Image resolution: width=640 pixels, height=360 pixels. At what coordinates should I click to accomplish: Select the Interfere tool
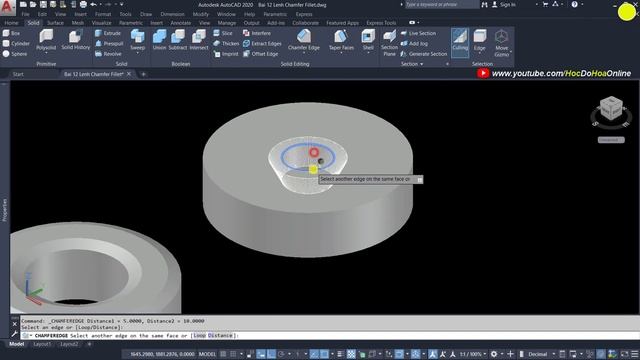point(257,33)
